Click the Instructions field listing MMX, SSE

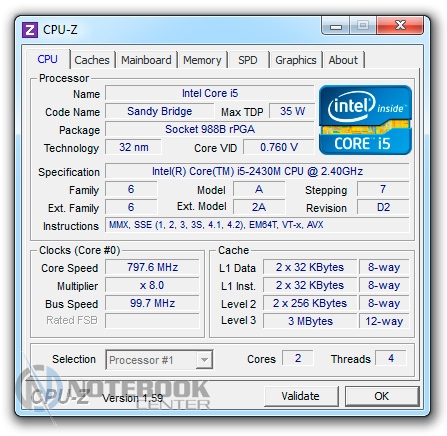click(257, 225)
